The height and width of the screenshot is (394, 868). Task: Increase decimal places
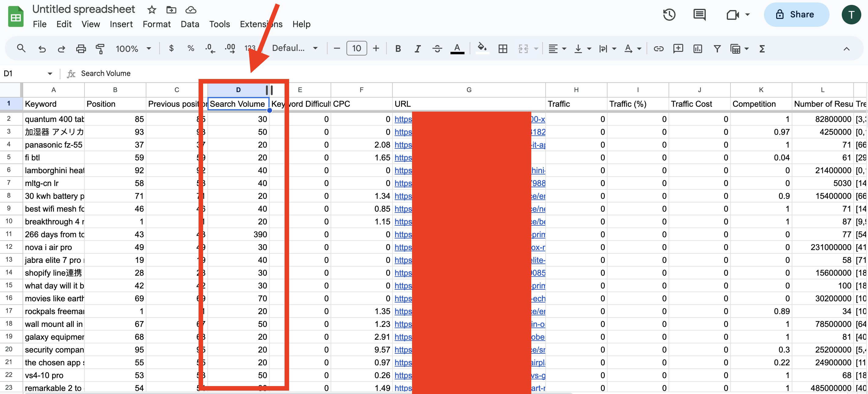pyautogui.click(x=230, y=48)
